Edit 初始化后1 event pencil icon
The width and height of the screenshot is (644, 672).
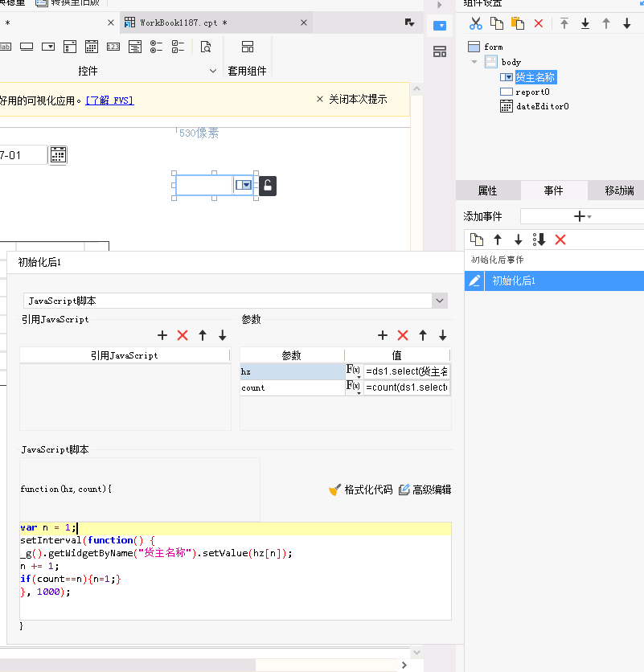tap(474, 281)
